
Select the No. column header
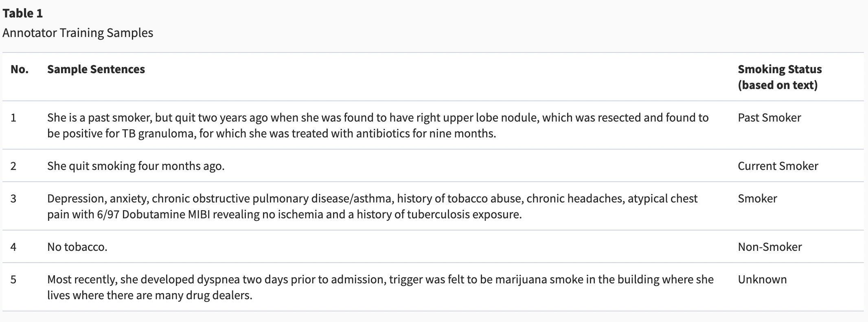[20, 69]
